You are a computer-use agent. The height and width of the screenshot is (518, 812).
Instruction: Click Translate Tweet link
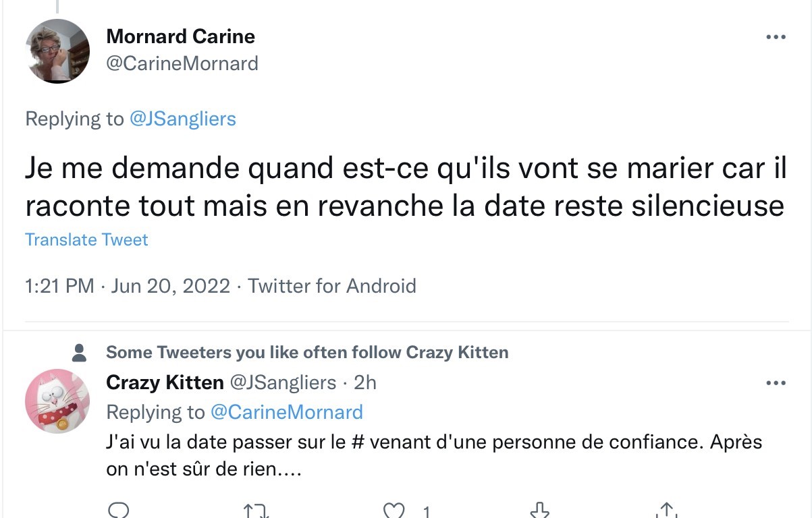(x=86, y=239)
